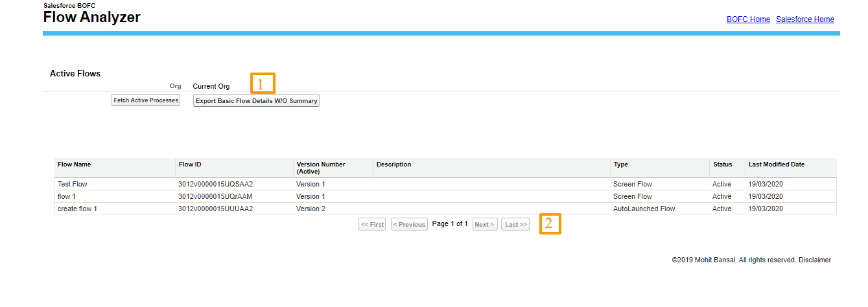868x307 pixels.
Task: Click Active status in flow 1 row
Action: point(721,196)
